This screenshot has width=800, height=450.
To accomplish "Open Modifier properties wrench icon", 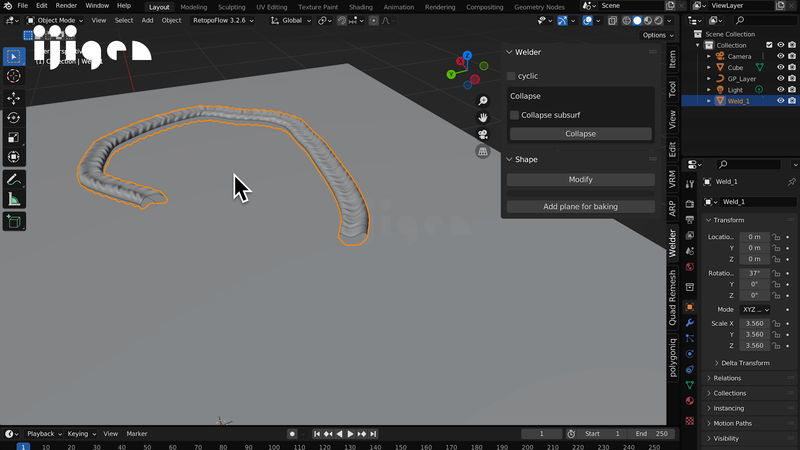I will click(690, 322).
